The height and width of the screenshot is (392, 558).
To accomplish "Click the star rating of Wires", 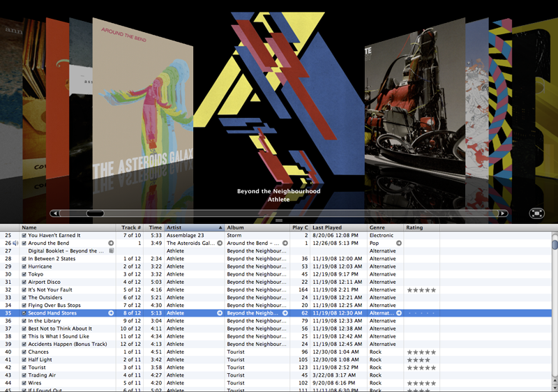I will [x=422, y=383].
